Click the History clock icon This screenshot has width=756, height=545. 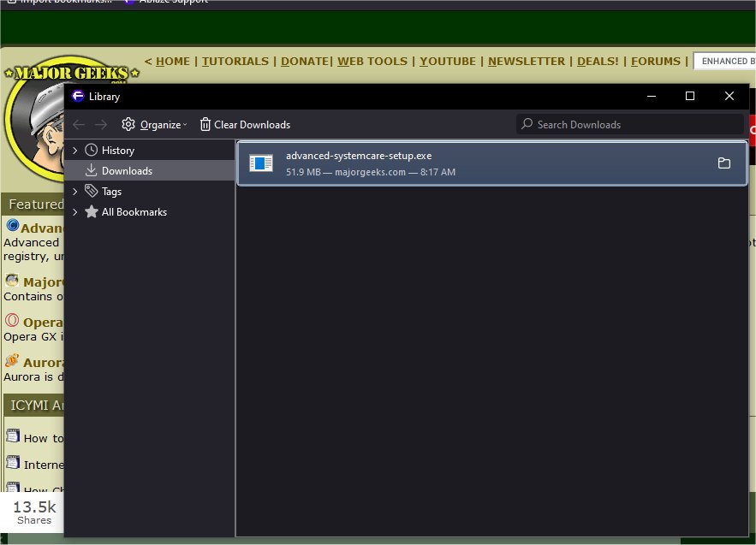[91, 150]
